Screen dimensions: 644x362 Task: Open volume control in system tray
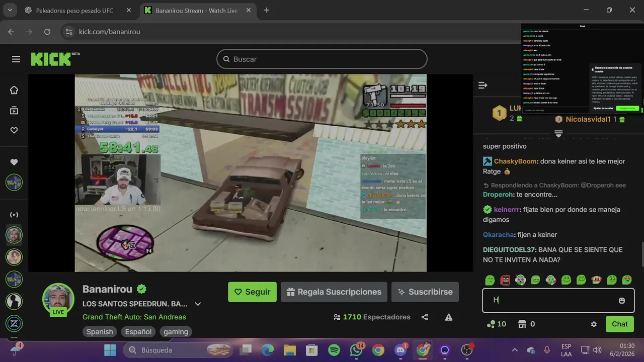(598, 350)
